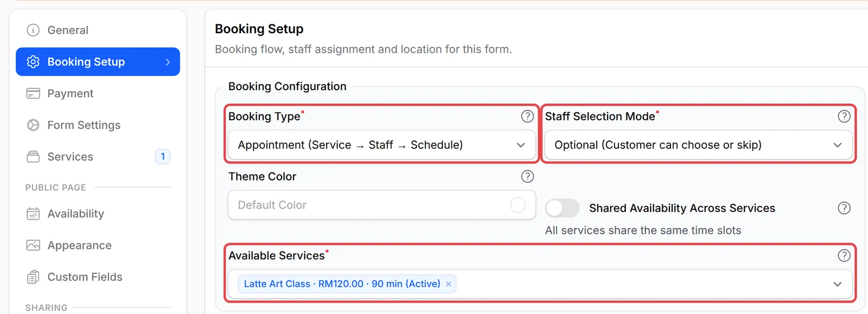Toggle Shared Availability Across Services switch
868x314 pixels.
[x=562, y=208]
